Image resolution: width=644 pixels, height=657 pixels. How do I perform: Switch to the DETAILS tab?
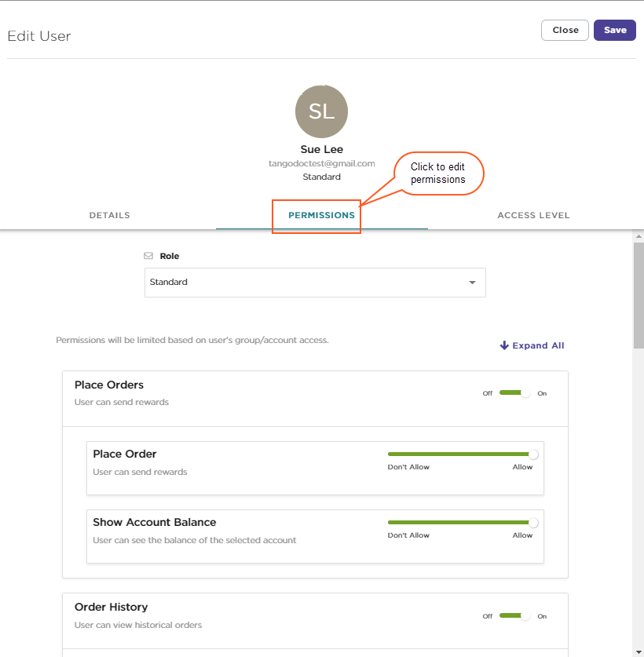[109, 214]
